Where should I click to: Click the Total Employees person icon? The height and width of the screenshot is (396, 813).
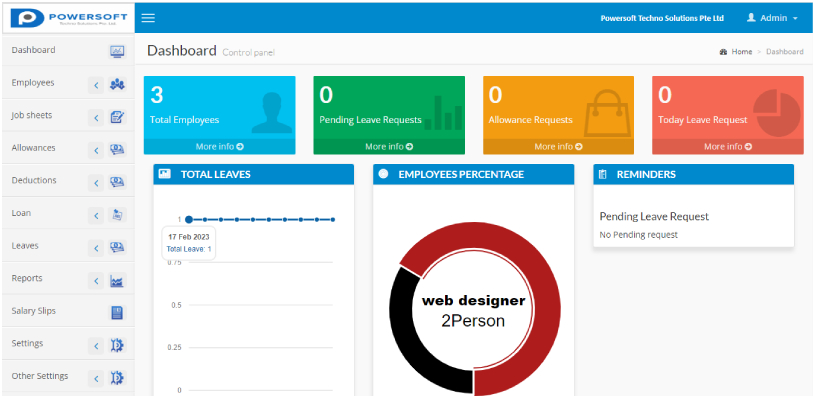(272, 113)
